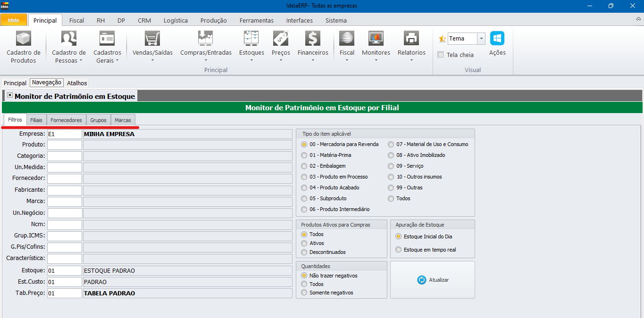Open Cadastro de Produtos icon

pyautogui.click(x=23, y=39)
